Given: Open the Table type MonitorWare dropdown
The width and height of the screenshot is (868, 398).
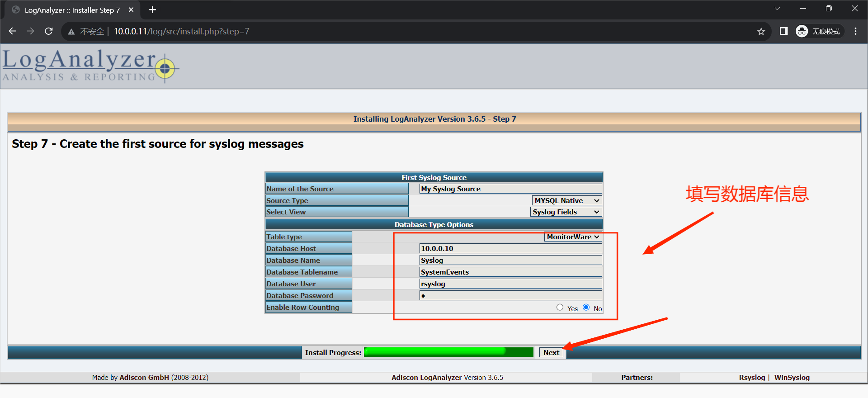Looking at the screenshot, I should tap(573, 237).
